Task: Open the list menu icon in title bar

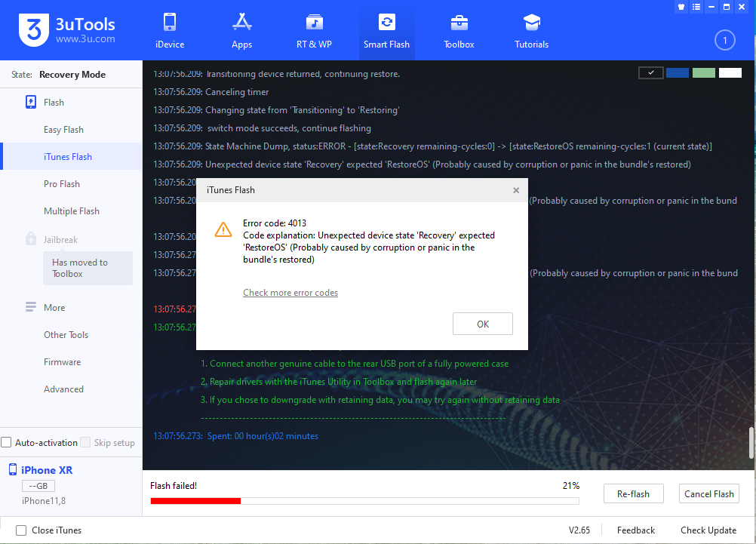Action: 696,7
